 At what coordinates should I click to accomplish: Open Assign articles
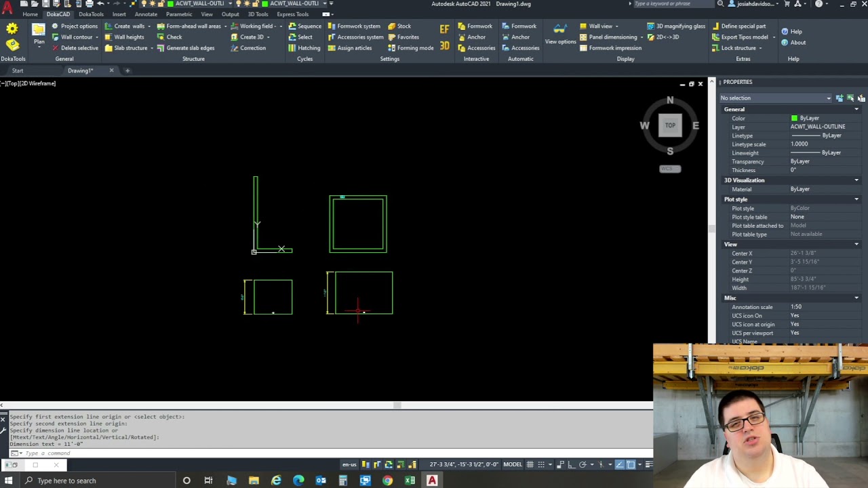click(350, 48)
